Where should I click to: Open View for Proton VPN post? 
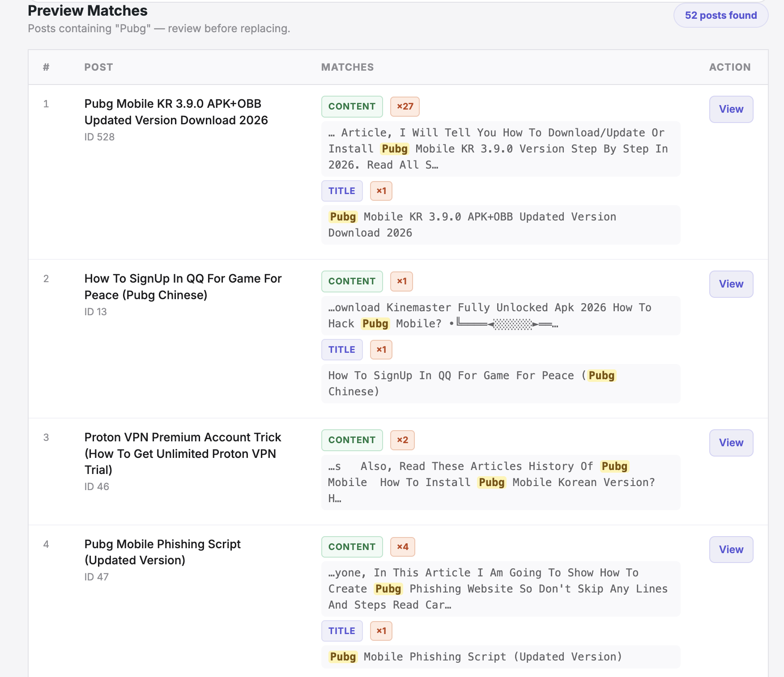pos(731,443)
